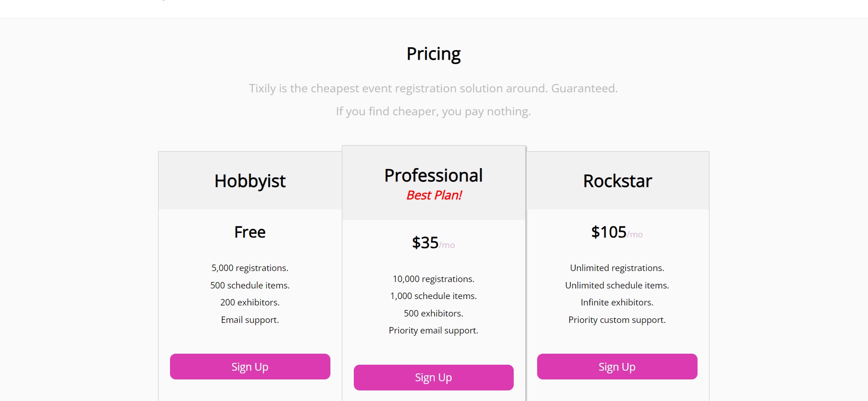This screenshot has height=401, width=868.
Task: Click 'If you find cheaper' guarantee text
Action: tap(433, 111)
